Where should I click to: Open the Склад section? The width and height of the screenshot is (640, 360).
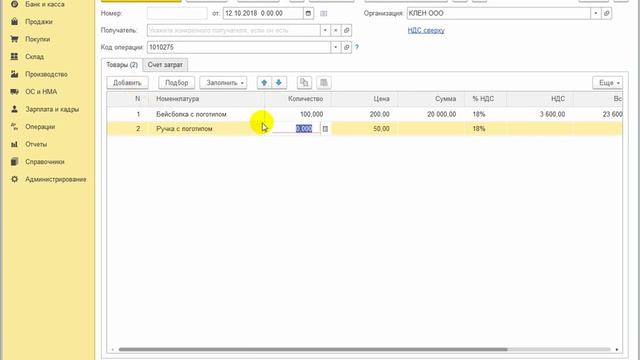pos(34,57)
